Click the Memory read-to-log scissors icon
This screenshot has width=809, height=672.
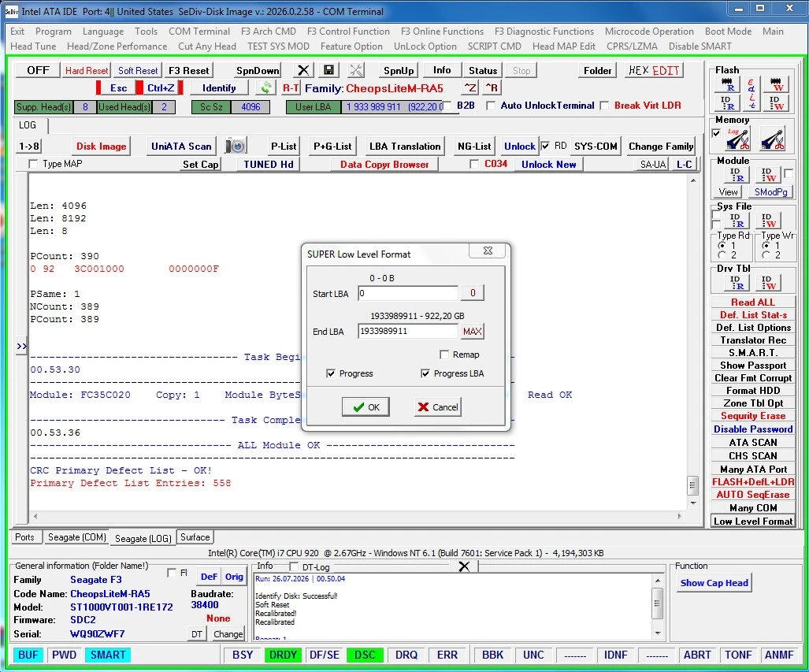point(738,139)
